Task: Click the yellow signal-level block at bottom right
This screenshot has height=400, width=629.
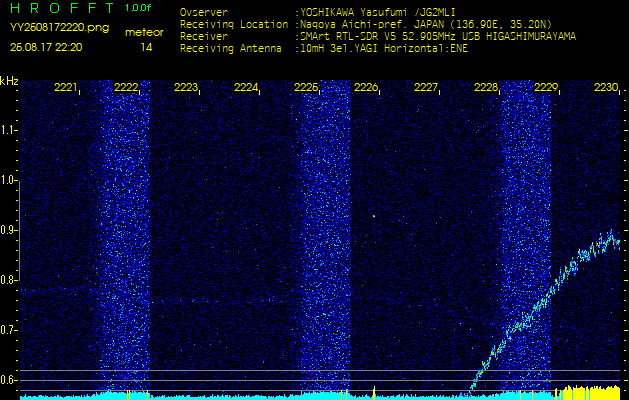Action: [x=588, y=392]
